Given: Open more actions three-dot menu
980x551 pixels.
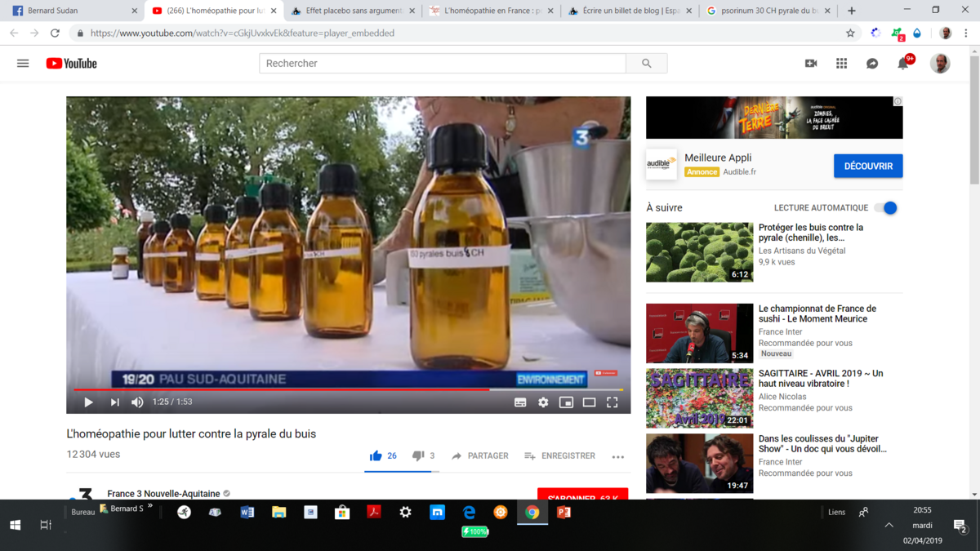Looking at the screenshot, I should pyautogui.click(x=617, y=456).
